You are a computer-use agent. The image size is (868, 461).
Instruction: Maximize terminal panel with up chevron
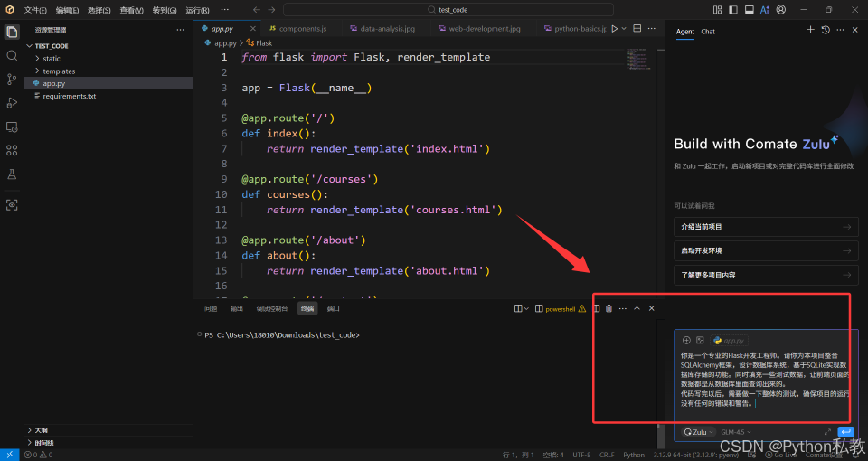(637, 308)
